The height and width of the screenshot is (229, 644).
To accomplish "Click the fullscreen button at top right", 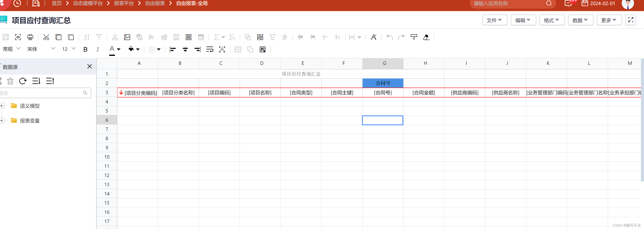I will (631, 20).
